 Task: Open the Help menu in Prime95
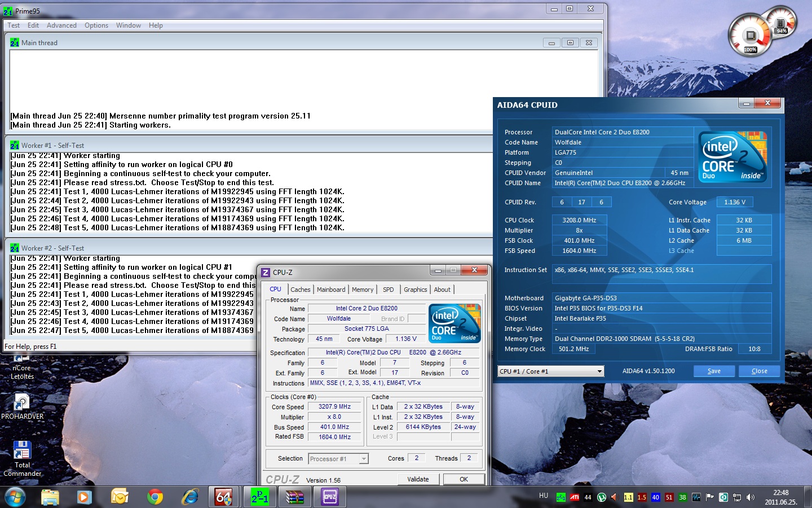[156, 25]
